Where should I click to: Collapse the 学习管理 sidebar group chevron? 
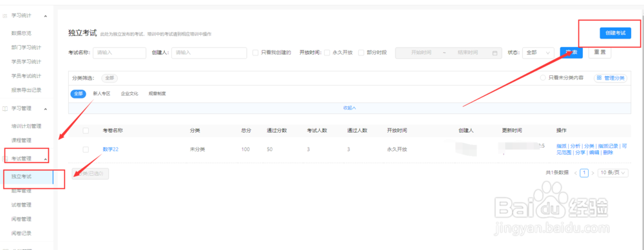[45, 109]
